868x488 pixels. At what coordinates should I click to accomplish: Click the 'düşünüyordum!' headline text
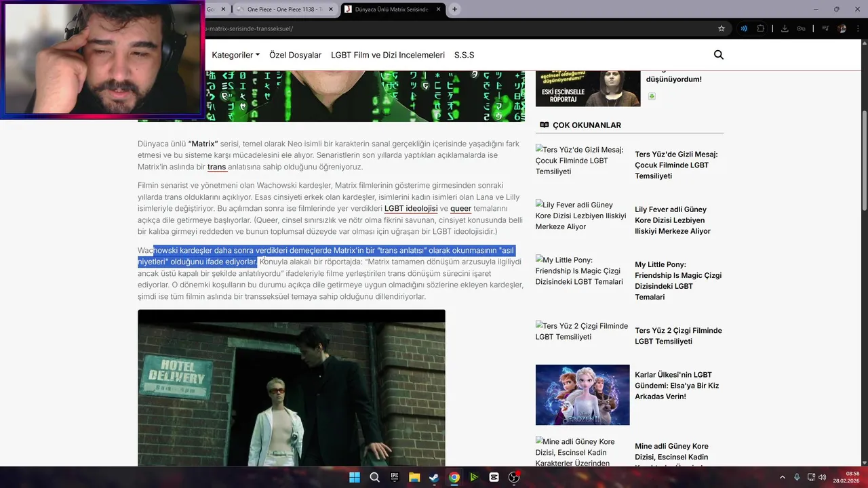(673, 79)
